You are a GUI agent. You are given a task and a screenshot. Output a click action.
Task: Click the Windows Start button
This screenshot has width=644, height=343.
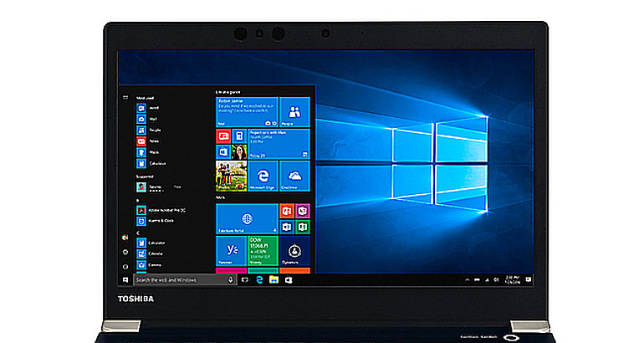125,279
